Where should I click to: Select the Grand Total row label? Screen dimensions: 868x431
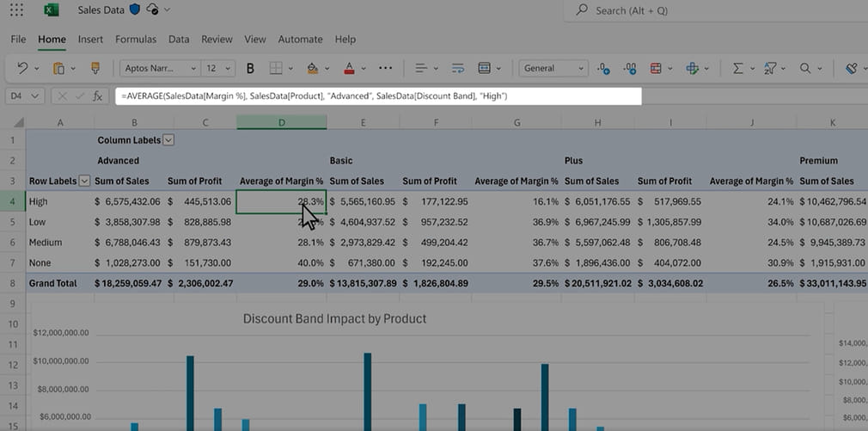tap(52, 283)
